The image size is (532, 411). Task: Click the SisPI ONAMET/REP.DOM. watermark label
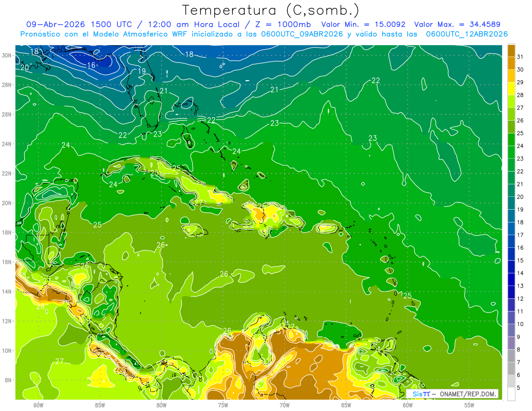point(452,394)
